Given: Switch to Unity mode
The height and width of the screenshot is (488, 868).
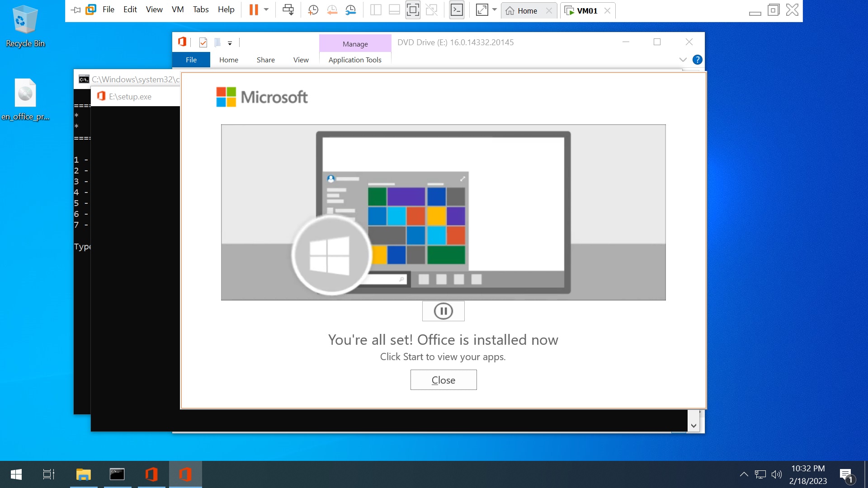Looking at the screenshot, I should [x=432, y=10].
